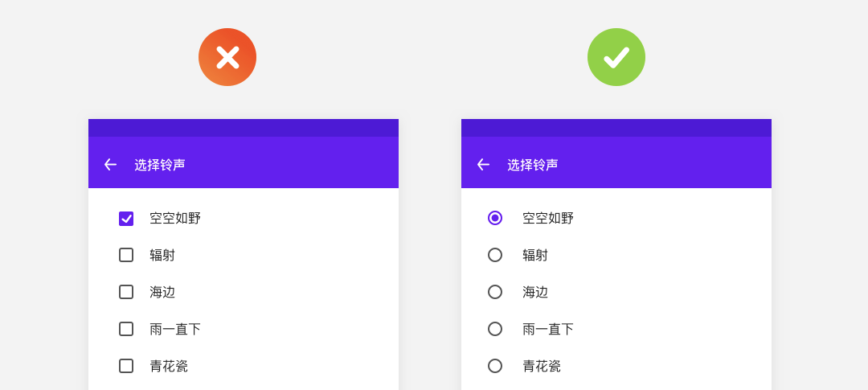Screen dimensions: 868x390
Task: Uncheck the 空空如野 checkbox
Action: pyautogui.click(x=126, y=218)
